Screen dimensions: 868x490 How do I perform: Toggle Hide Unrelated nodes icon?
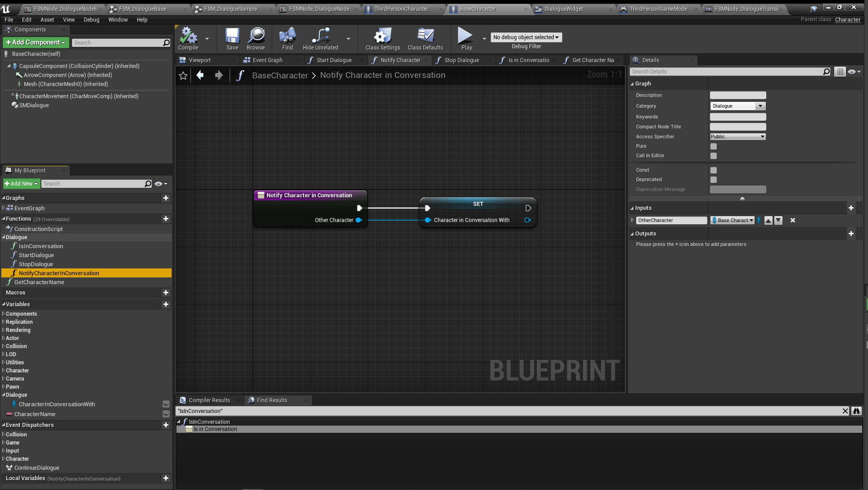click(x=320, y=36)
